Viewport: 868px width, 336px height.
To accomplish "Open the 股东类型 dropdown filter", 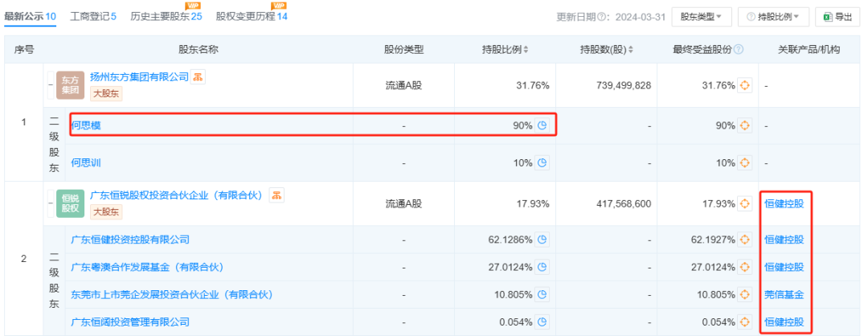I will [x=701, y=16].
